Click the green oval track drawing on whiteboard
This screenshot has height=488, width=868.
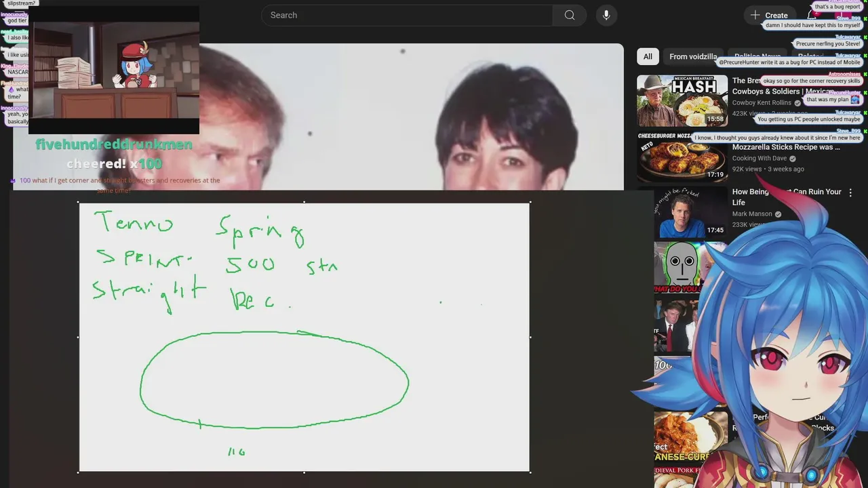pyautogui.click(x=274, y=380)
